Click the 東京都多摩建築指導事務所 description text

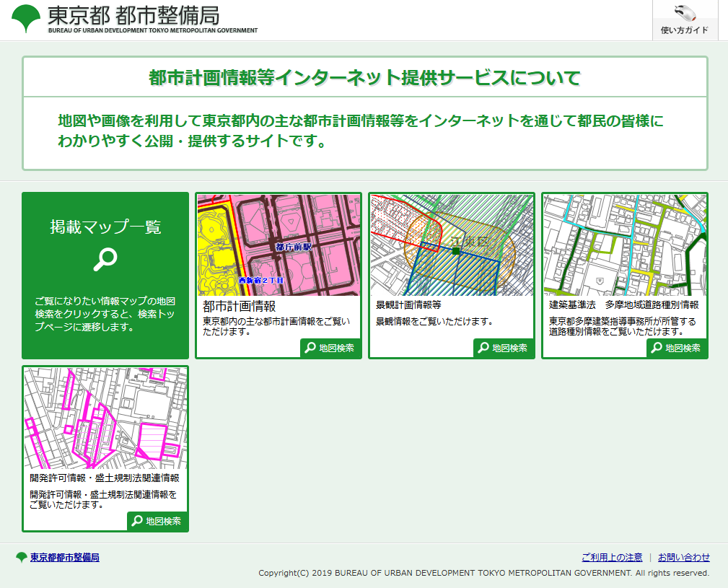pyautogui.click(x=623, y=326)
